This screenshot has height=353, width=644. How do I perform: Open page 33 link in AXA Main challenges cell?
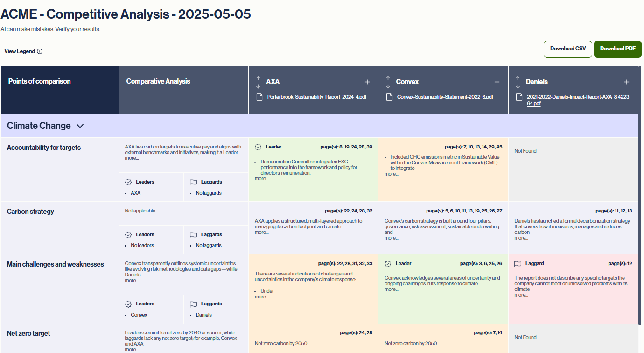pyautogui.click(x=370, y=263)
